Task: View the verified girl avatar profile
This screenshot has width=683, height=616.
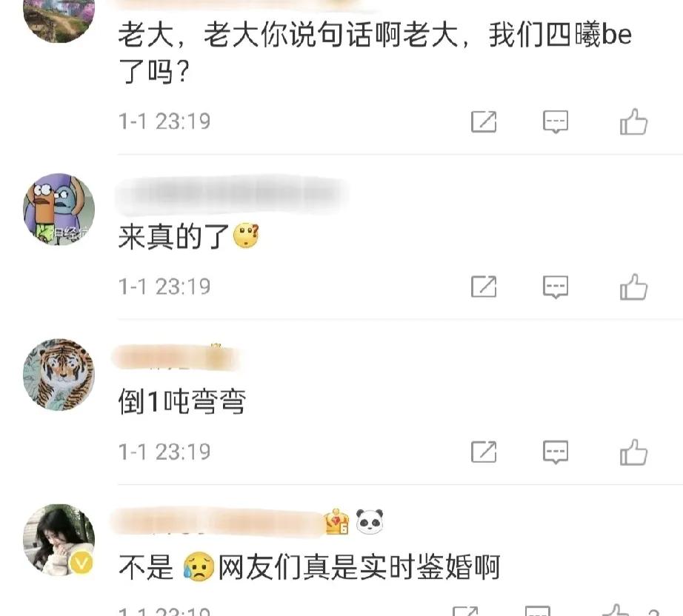Action: pyautogui.click(x=59, y=540)
